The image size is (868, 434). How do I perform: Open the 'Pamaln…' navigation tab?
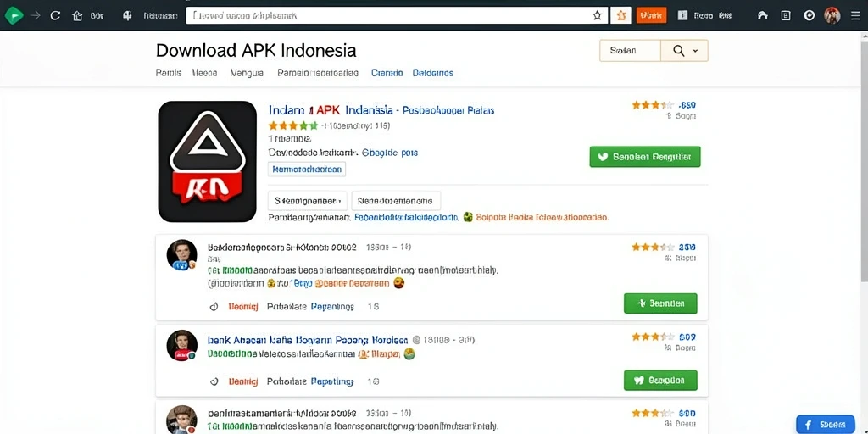coord(318,73)
